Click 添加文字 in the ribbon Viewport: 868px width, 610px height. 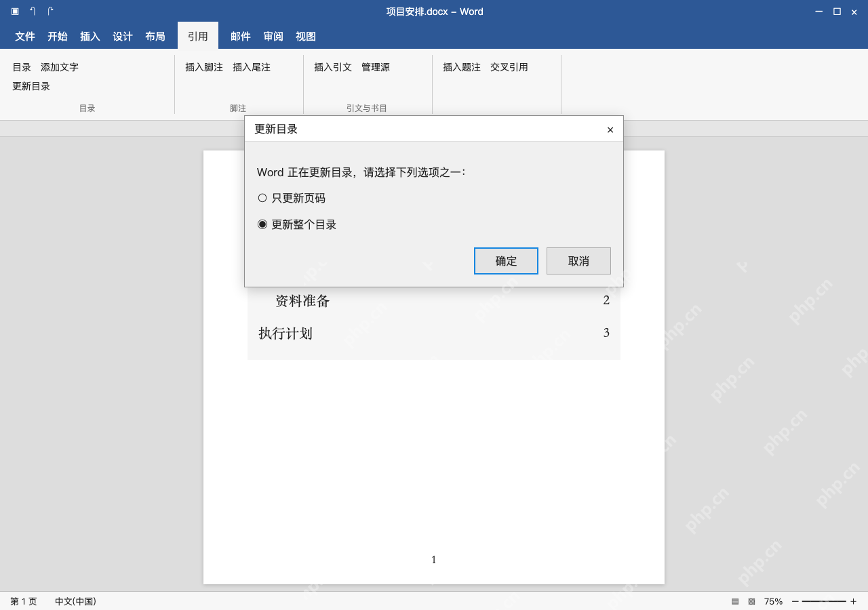pos(60,67)
